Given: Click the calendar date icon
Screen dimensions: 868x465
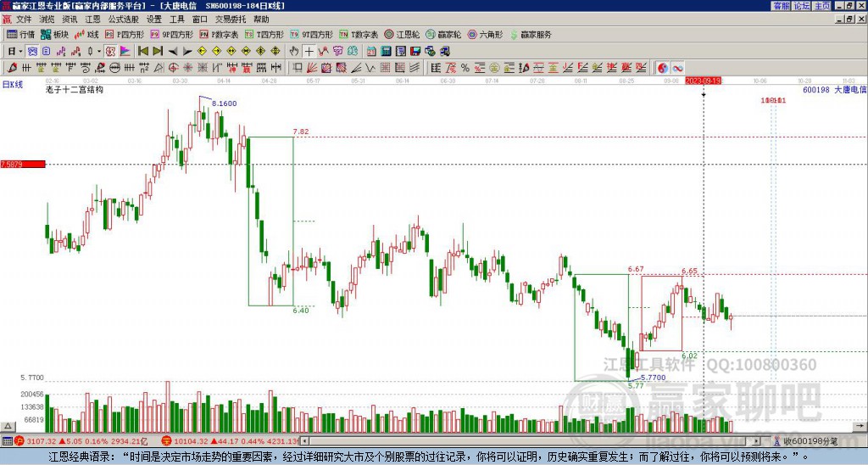Looking at the screenshot, I should 371,52.
